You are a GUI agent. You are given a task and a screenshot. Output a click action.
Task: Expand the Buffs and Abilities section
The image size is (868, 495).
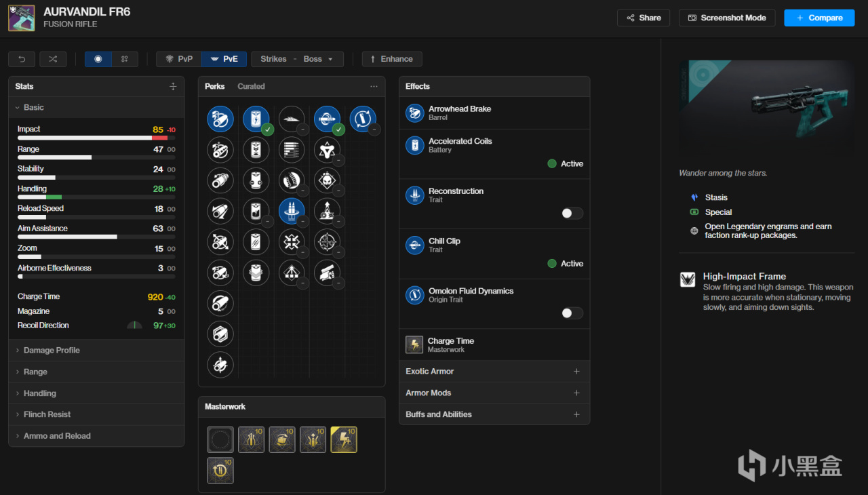click(494, 414)
